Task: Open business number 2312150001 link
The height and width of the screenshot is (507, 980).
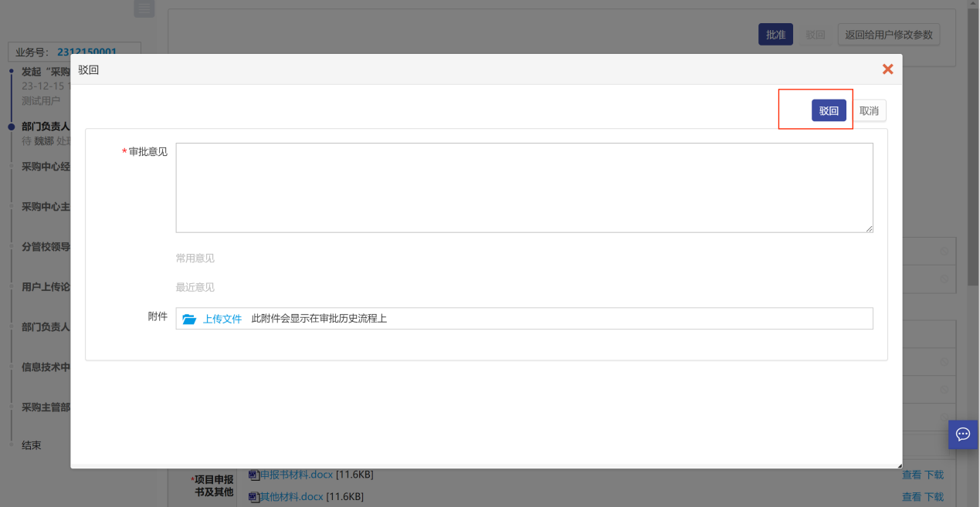Action: [86, 52]
